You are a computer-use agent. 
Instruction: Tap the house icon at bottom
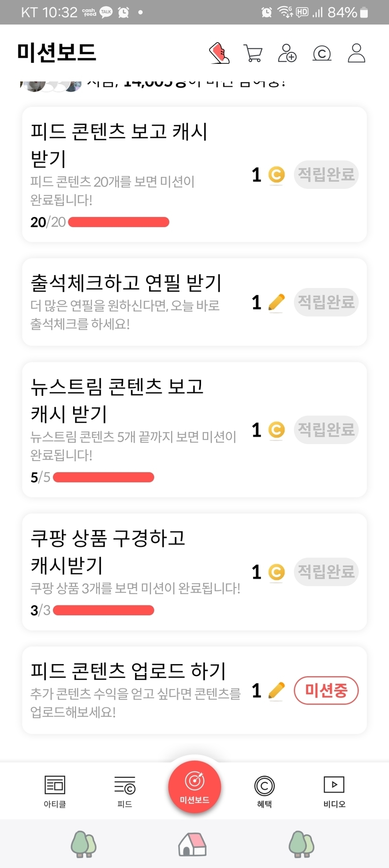(x=192, y=844)
